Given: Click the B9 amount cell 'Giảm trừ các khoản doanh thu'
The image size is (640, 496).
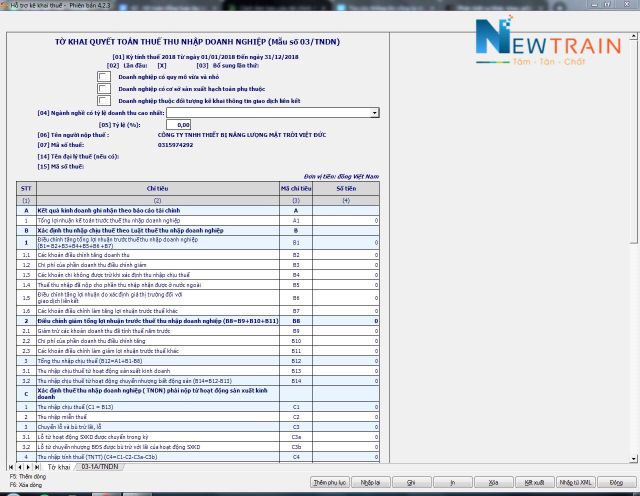Looking at the screenshot, I should point(346,331).
